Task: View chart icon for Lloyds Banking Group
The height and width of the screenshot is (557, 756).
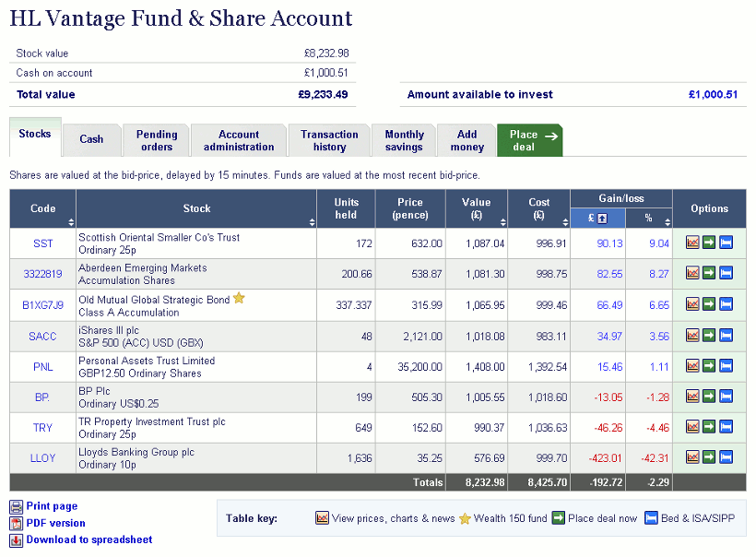Action: (x=692, y=456)
